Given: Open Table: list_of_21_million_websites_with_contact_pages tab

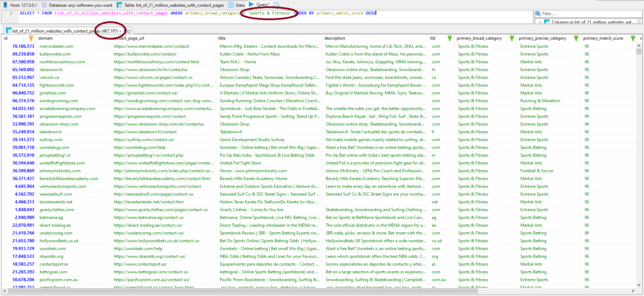Looking at the screenshot, I should 170,5.
